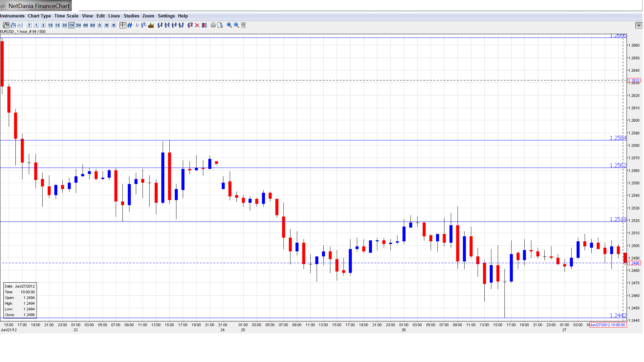The height and width of the screenshot is (362, 644).
Task: Select the first trend line drawing tool
Action: pyautogui.click(x=160, y=25)
